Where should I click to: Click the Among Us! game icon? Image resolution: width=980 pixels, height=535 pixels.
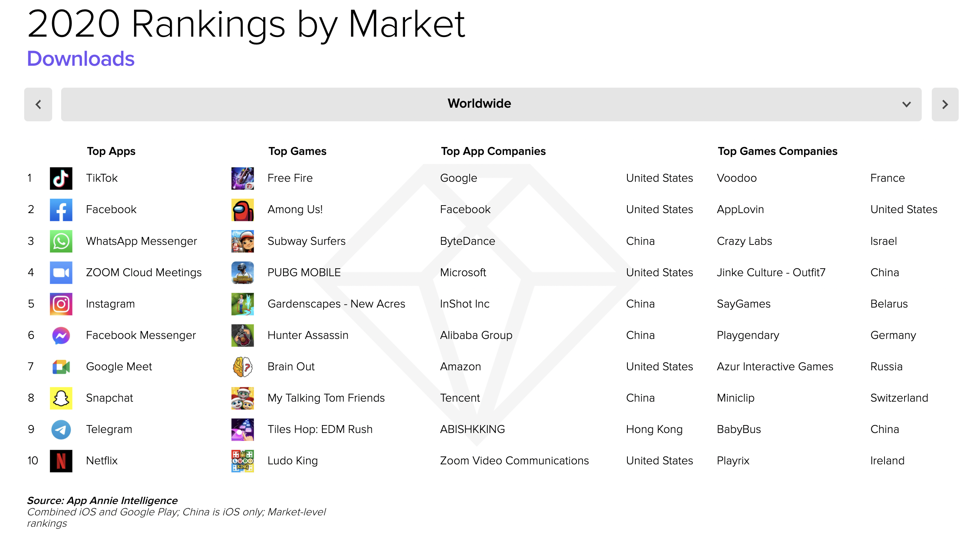[x=243, y=210]
